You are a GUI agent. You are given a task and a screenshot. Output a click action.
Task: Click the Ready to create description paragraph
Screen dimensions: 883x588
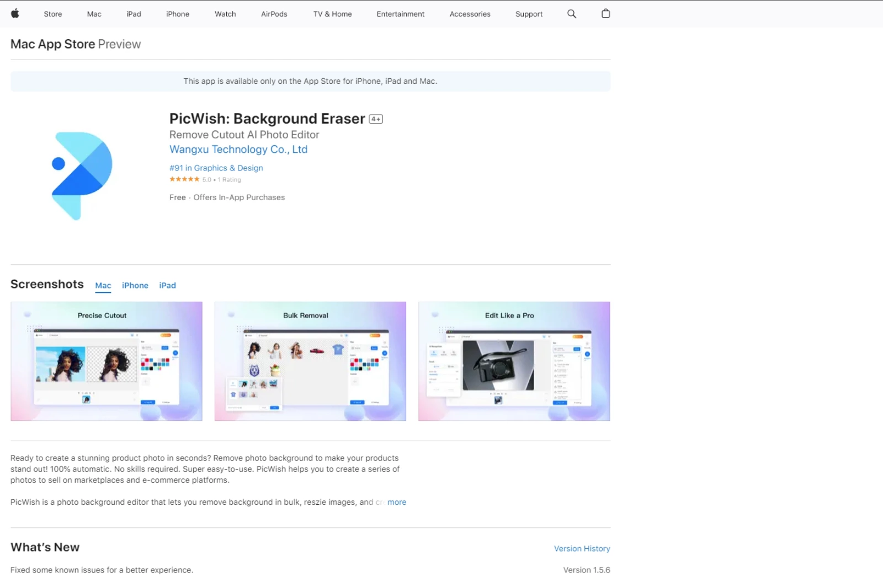point(205,469)
